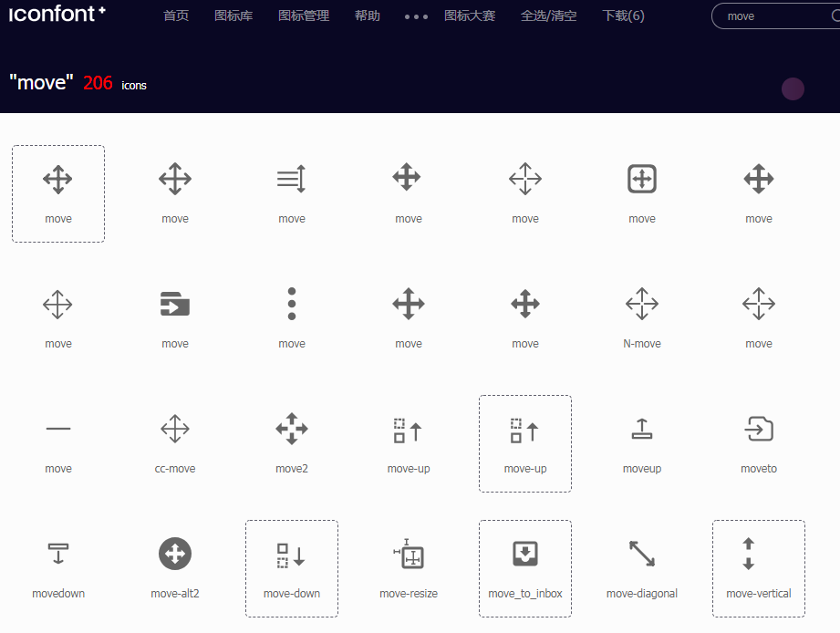Select the movedown icon

click(58, 554)
